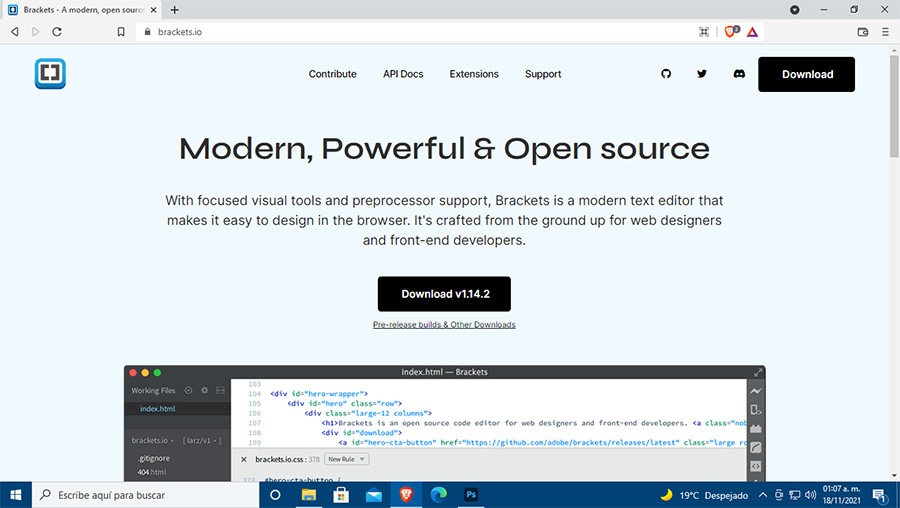The width and height of the screenshot is (900, 508).
Task: Open the Twitter icon link
Action: 702,74
